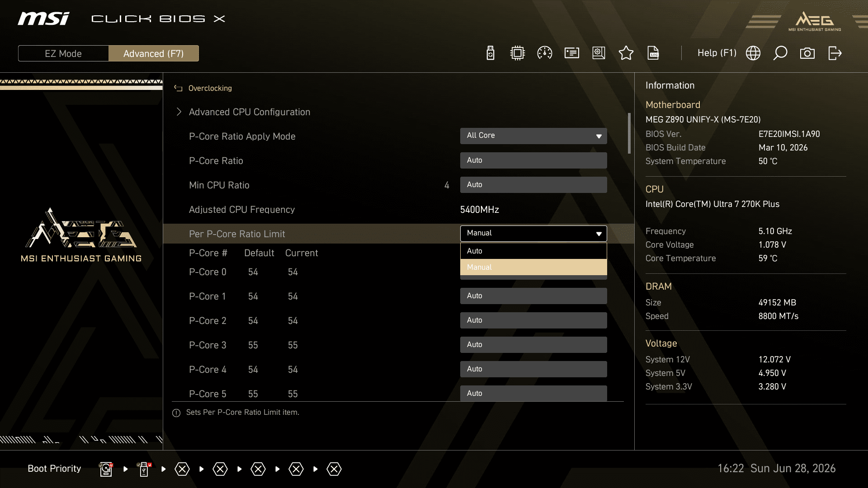868x488 pixels.
Task: Go back to Overclocking breadcrumb
Action: coord(210,89)
